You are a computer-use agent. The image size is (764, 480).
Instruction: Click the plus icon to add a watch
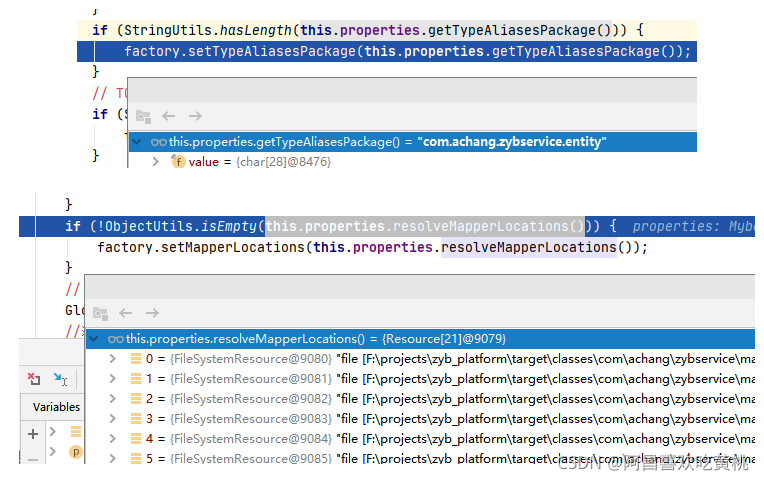[x=33, y=434]
